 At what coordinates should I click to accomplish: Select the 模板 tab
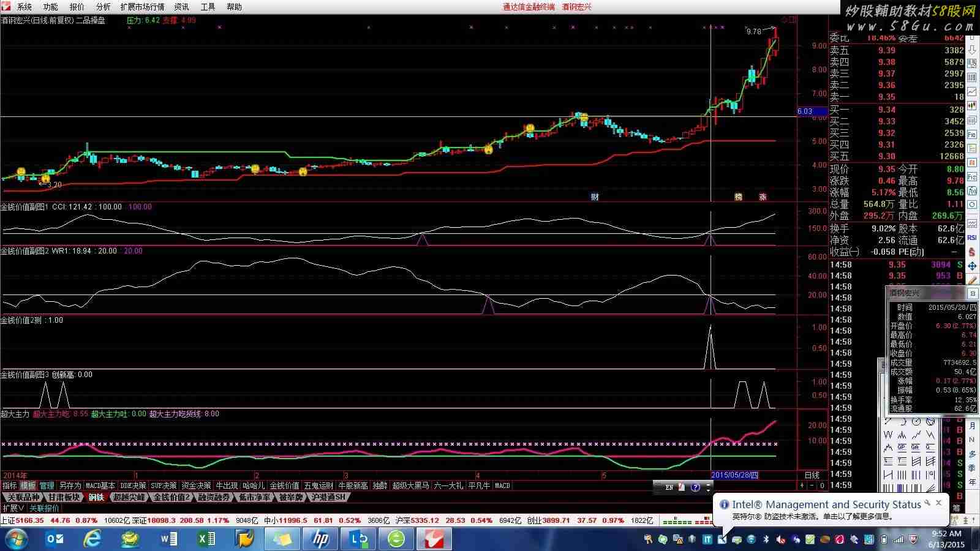pos(28,485)
